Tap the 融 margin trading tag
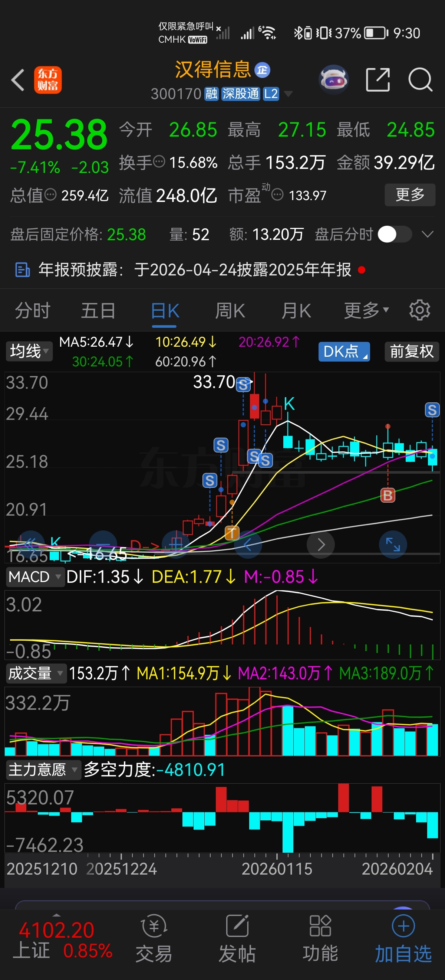This screenshot has height=980, width=445. 211,94
